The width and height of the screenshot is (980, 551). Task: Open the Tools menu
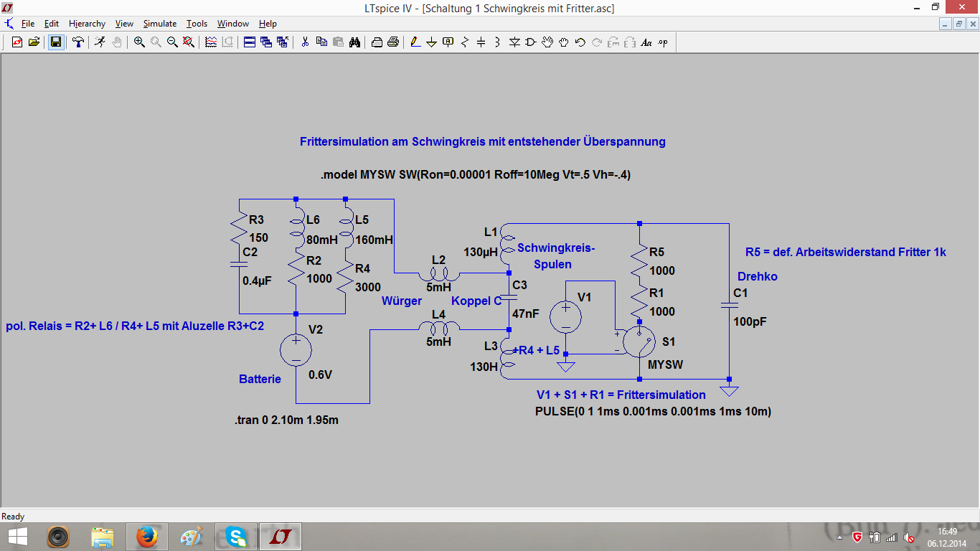click(197, 24)
